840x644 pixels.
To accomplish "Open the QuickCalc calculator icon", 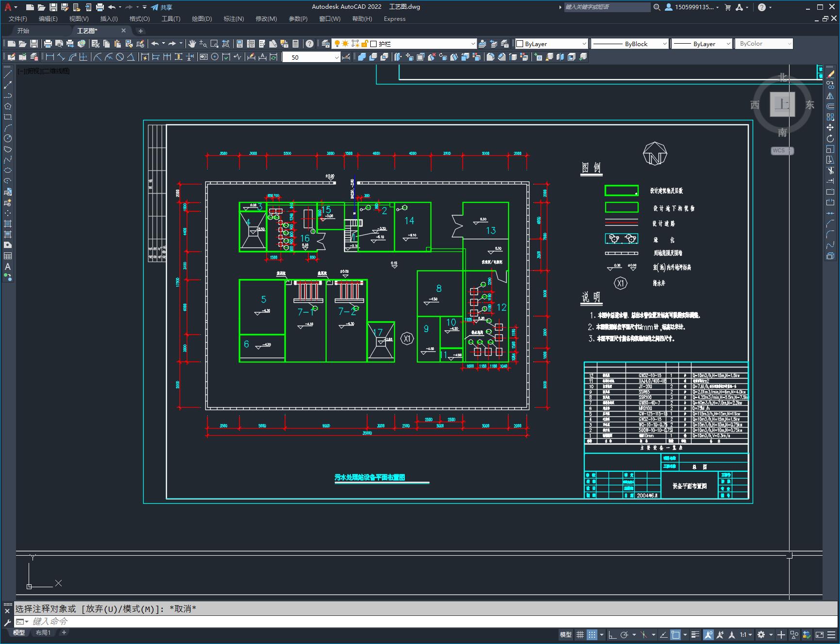I will 296,44.
